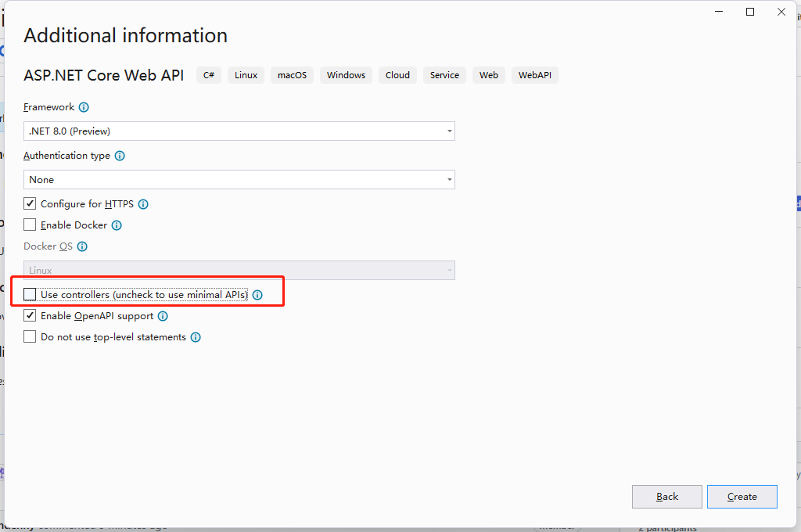Click the top-level statements info icon
801x532 pixels.
pos(196,336)
